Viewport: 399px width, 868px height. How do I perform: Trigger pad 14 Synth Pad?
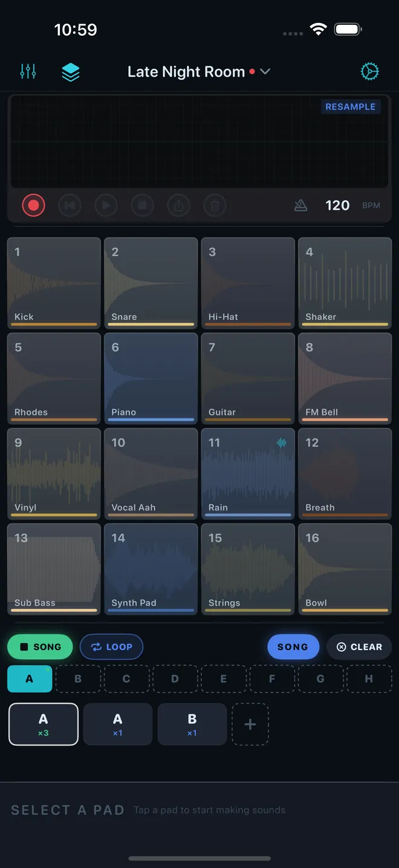tap(151, 569)
